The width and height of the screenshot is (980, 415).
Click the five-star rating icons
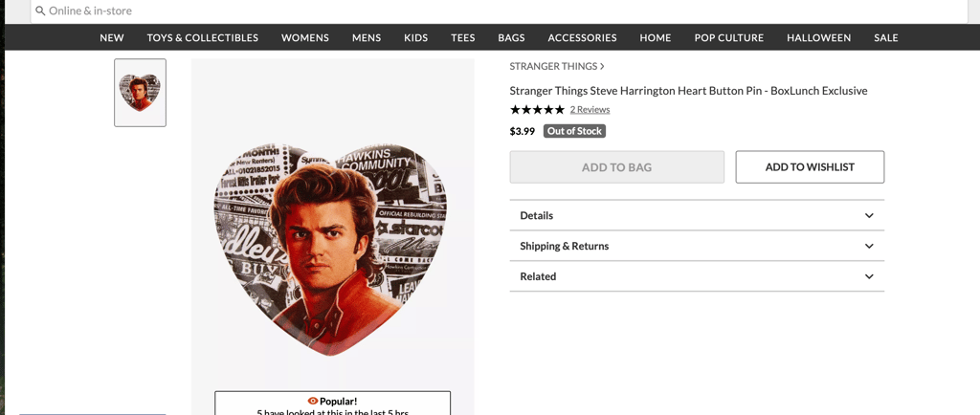point(537,110)
